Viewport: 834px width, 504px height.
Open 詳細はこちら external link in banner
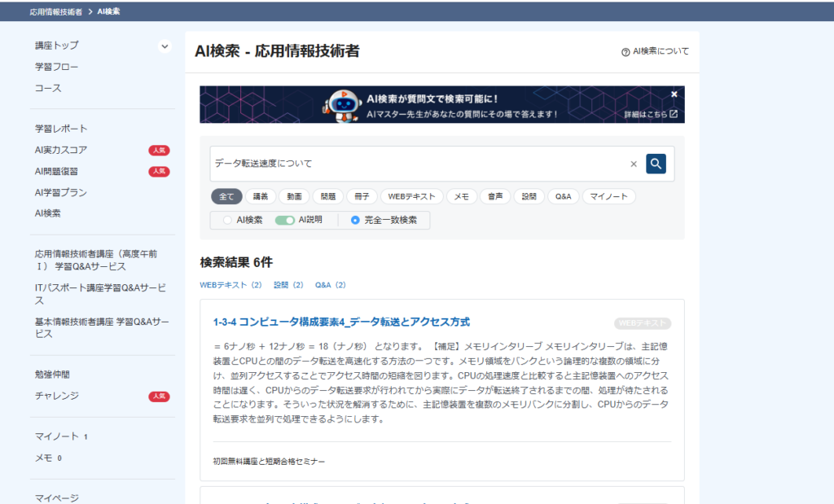pos(651,114)
